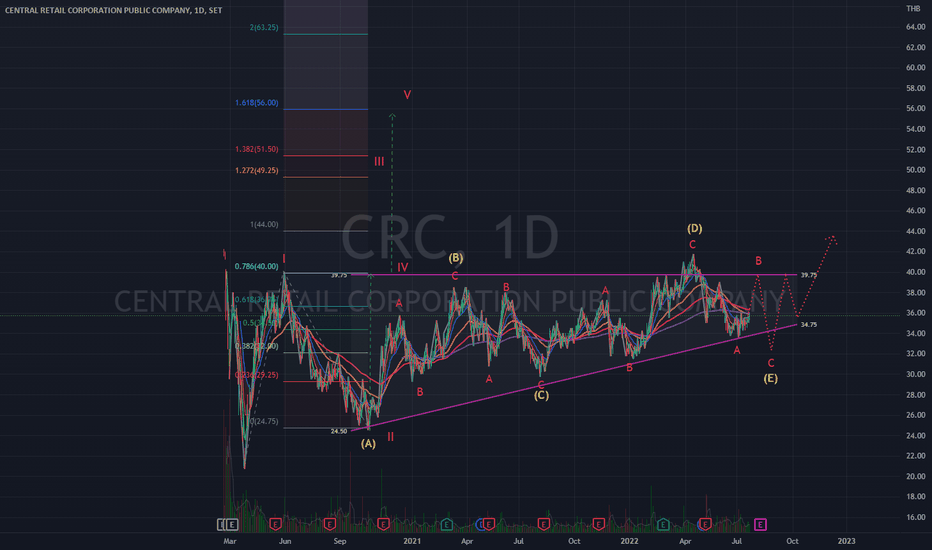The width and height of the screenshot is (932, 550).
Task: Click the 34.75 trendline price label
Action: [808, 325]
